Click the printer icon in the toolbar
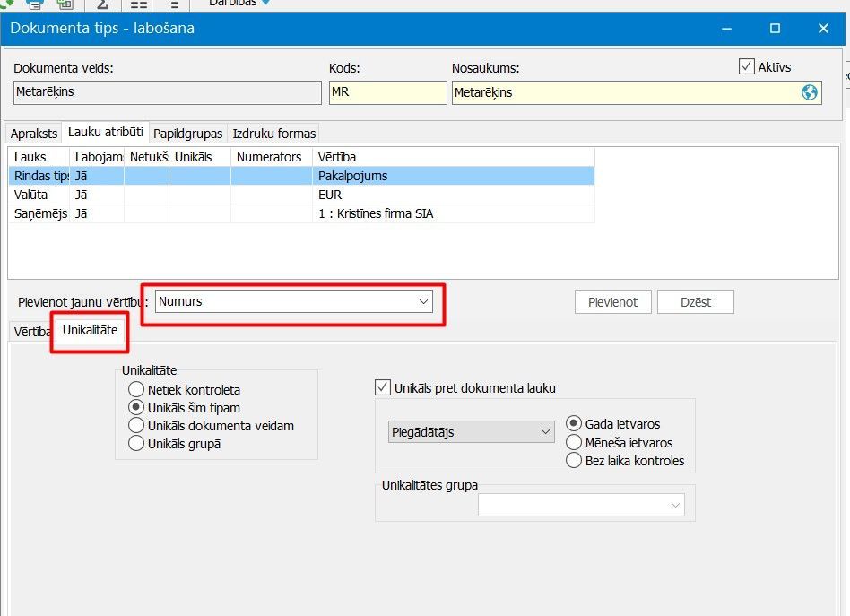This screenshot has width=850, height=616. pyautogui.click(x=34, y=4)
